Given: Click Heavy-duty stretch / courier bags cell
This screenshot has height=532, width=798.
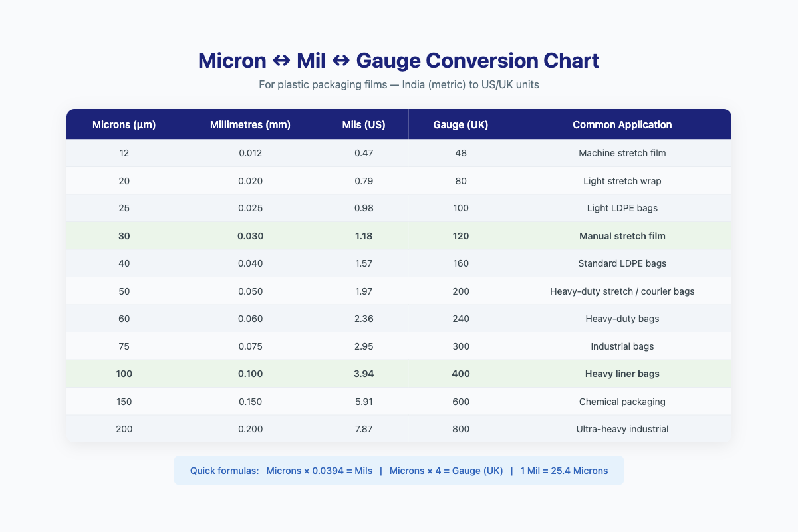Looking at the screenshot, I should [x=622, y=291].
